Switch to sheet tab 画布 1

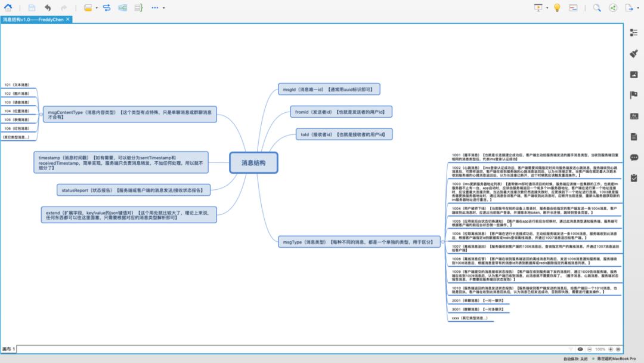coord(9,349)
